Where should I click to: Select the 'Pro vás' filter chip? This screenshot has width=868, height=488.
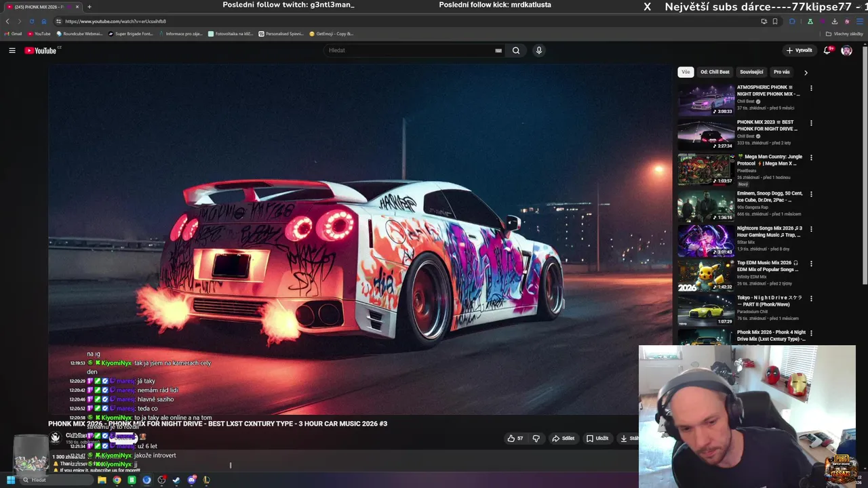(x=782, y=72)
